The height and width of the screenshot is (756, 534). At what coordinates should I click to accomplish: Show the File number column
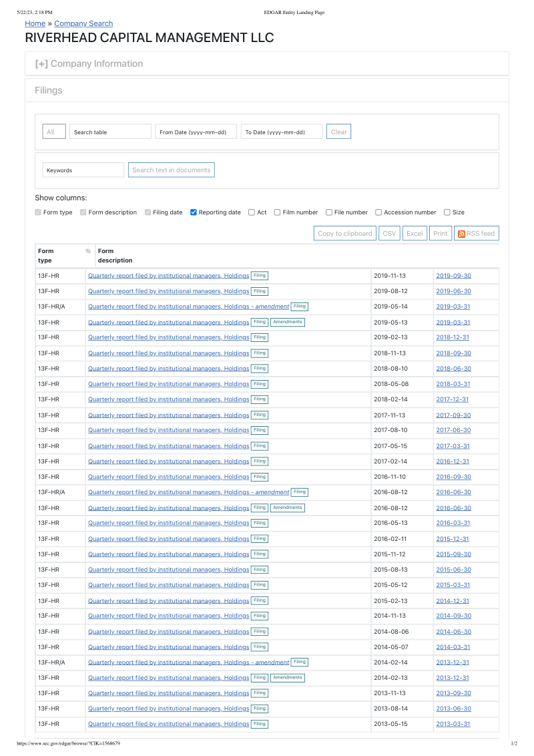(329, 212)
